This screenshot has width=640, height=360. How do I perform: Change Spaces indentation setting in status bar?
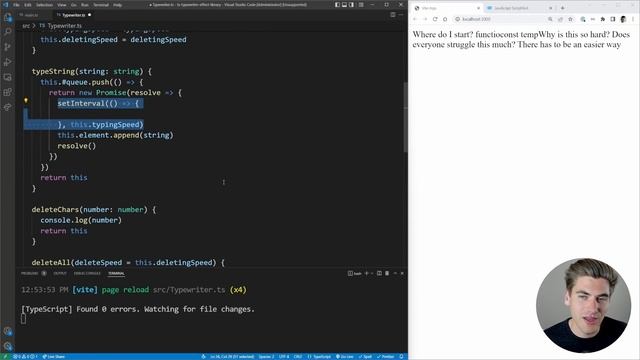click(266, 356)
